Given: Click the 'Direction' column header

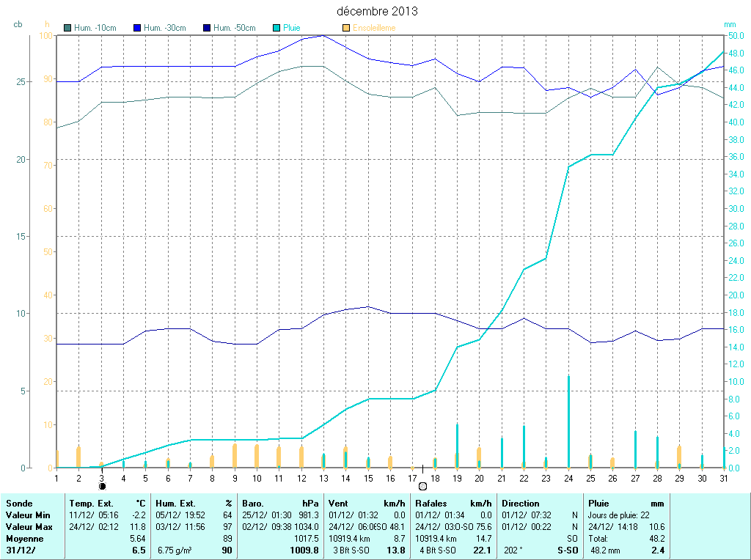Looking at the screenshot, I should click(x=521, y=504).
